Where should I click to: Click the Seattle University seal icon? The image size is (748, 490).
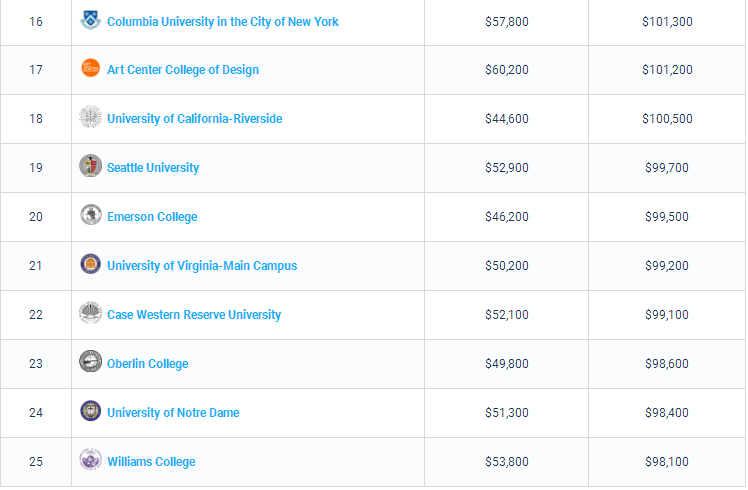coord(90,167)
